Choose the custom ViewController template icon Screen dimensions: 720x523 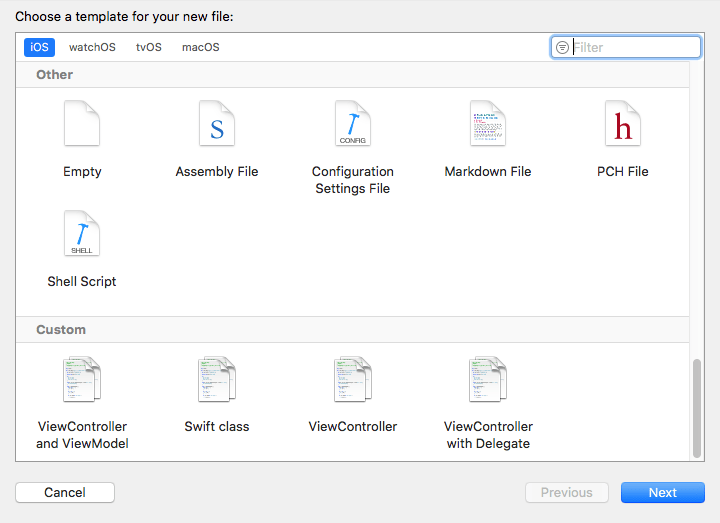353,380
